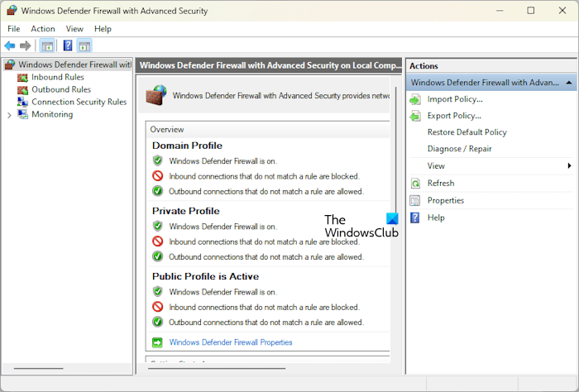The image size is (579, 392).
Task: Select Inbound Rules in the tree
Action: [57, 77]
